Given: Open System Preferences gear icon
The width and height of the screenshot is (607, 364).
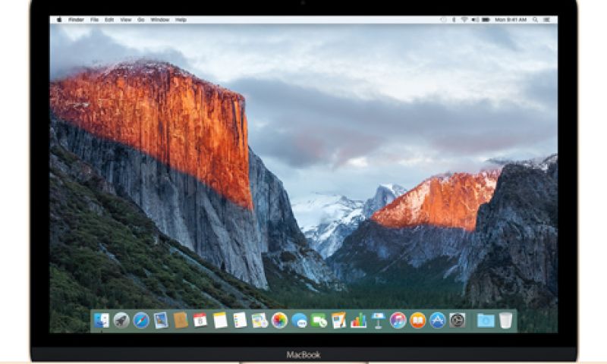Looking at the screenshot, I should 458,320.
